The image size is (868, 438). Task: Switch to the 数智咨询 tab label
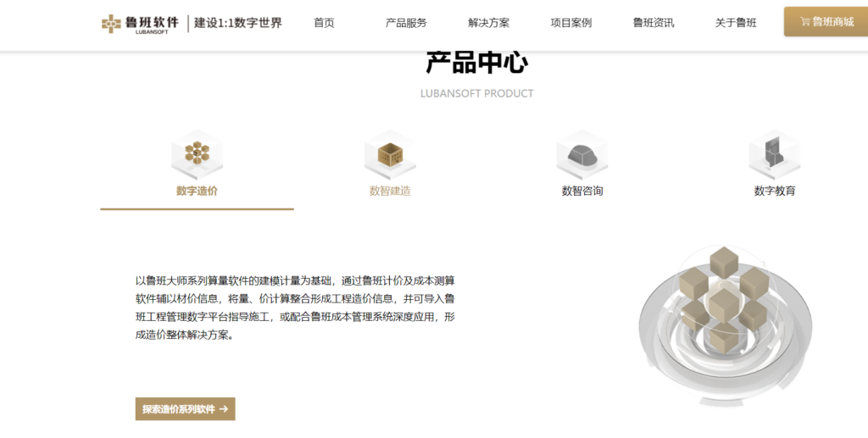coord(581,191)
